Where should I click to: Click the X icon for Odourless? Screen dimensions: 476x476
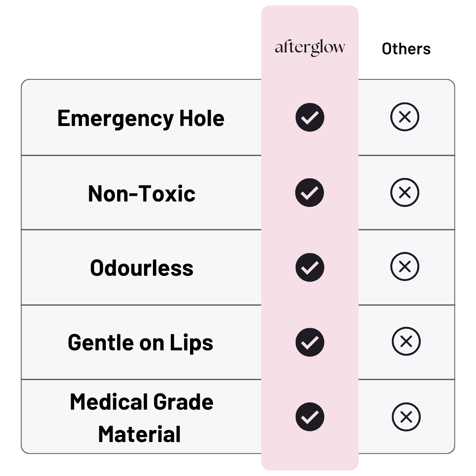click(x=405, y=267)
